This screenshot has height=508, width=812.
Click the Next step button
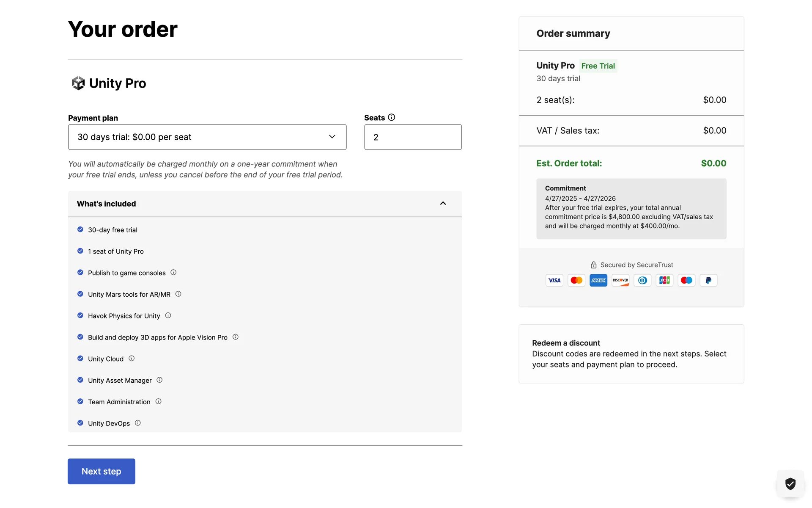point(101,471)
